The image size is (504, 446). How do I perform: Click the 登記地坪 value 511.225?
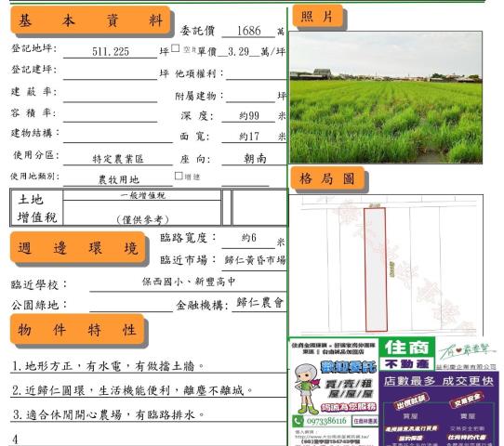[x=111, y=51]
